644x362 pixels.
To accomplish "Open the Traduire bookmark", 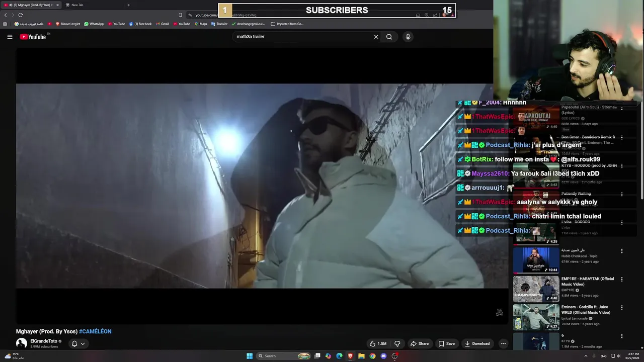I will 219,24.
